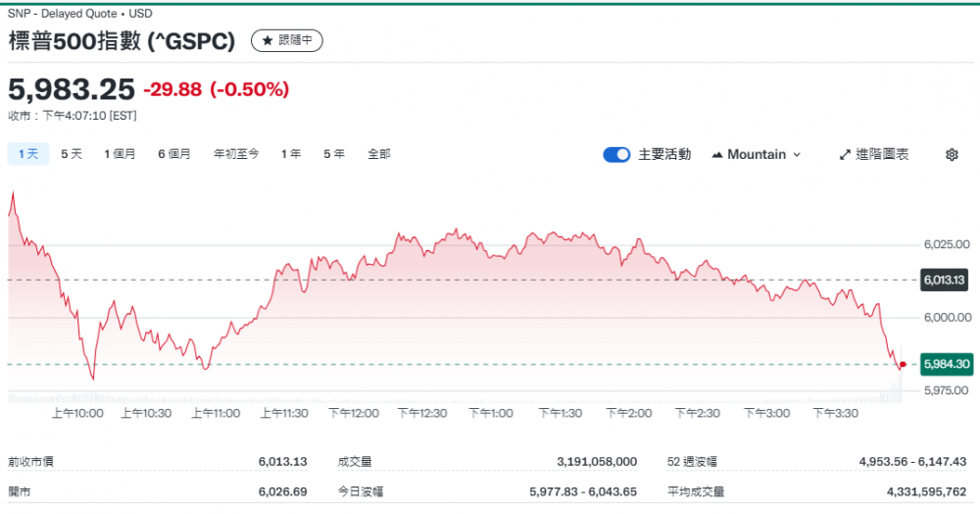Toggle the 主要活動 switch off
This screenshot has width=980, height=514.
616,155
